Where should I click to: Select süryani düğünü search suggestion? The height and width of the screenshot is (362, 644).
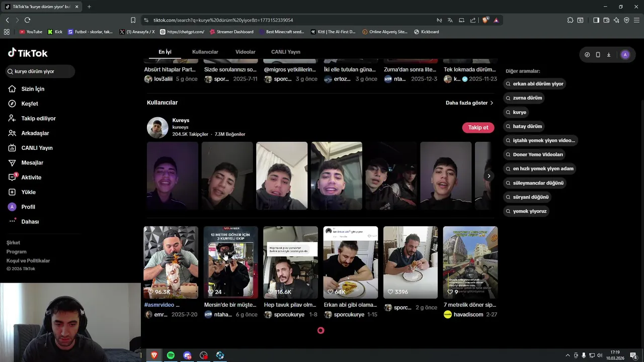(527, 197)
